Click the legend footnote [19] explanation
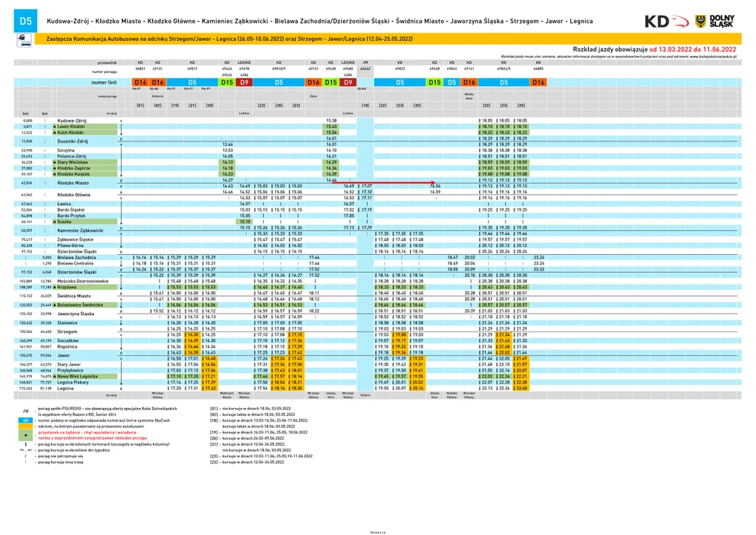The image size is (756, 535). [x=258, y=432]
